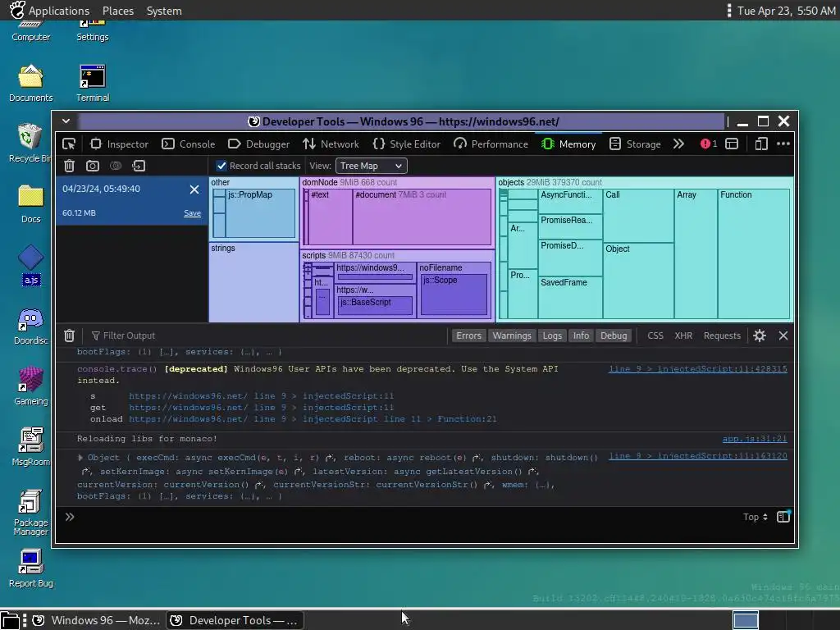The height and width of the screenshot is (630, 840).
Task: Toggle the CSS filter button
Action: (x=655, y=336)
